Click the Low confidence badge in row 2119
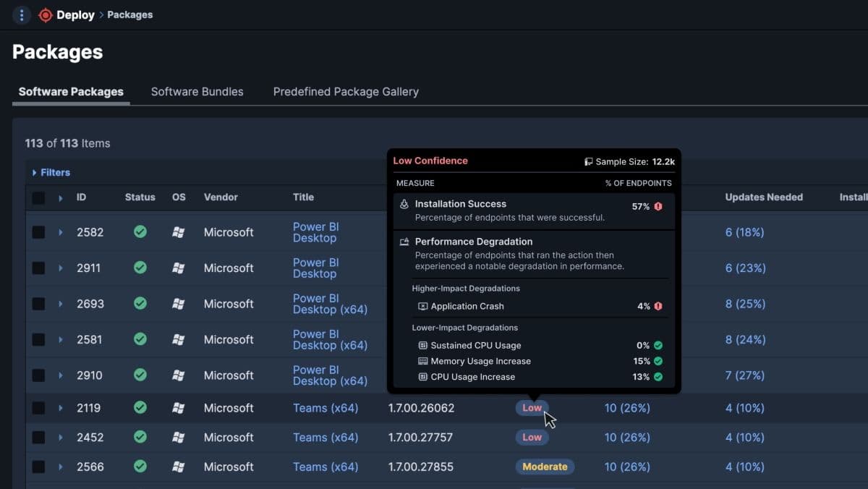Viewport: 868px width, 489px height. pyautogui.click(x=532, y=408)
